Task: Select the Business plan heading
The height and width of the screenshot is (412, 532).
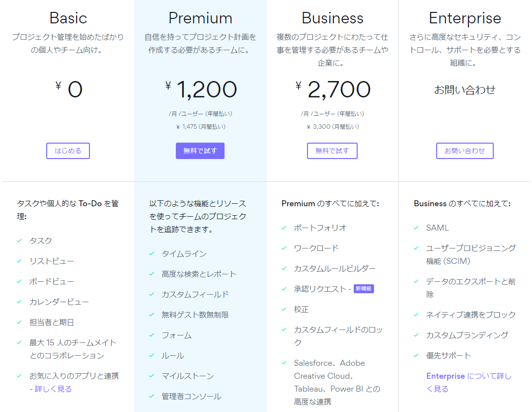Action: (x=332, y=18)
